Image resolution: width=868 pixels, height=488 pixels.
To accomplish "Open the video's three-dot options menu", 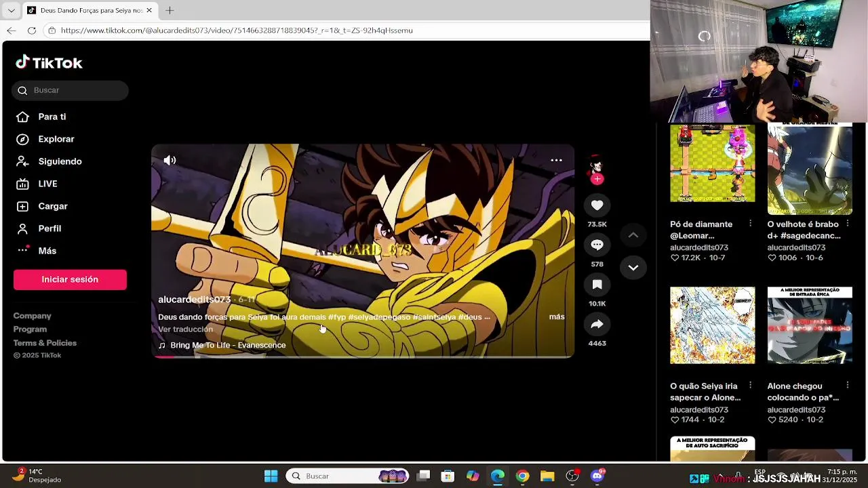I will [x=556, y=160].
